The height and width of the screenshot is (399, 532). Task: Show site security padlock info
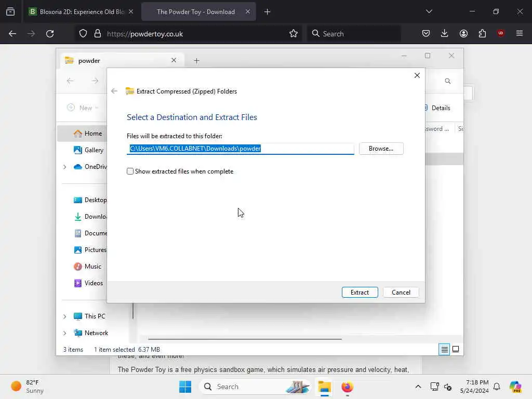click(98, 34)
